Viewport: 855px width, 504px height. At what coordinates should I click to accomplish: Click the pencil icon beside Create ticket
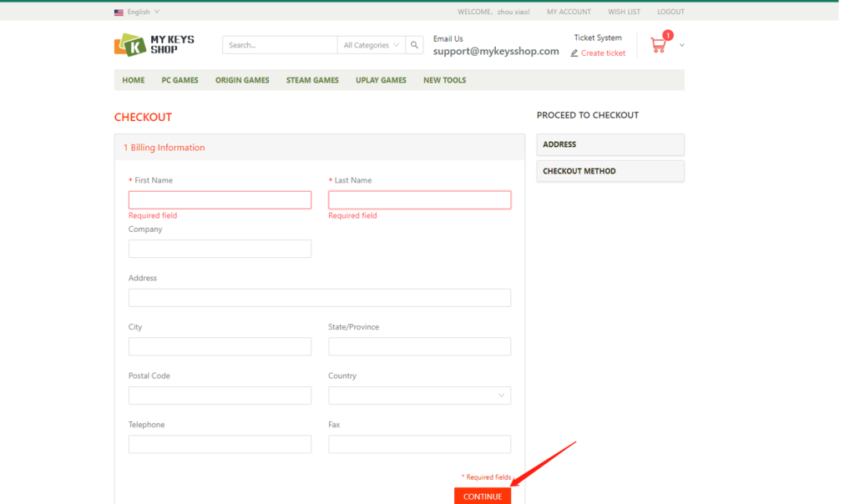(x=574, y=53)
